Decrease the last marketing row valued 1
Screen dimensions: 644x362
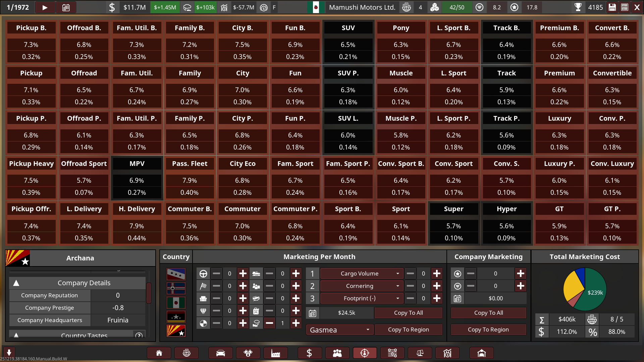[269, 323]
